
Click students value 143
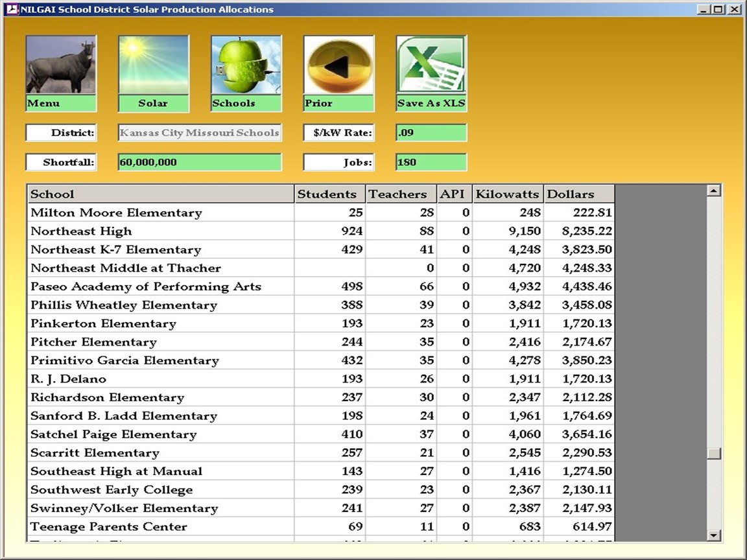(329, 471)
